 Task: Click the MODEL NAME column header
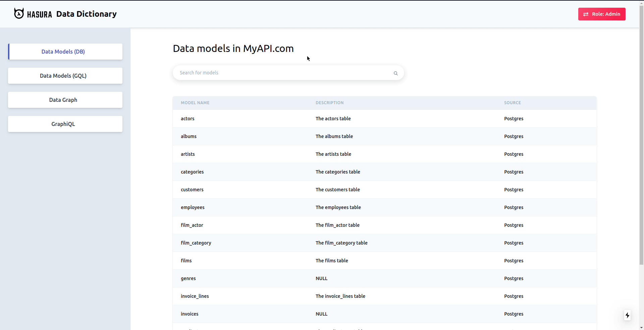coord(195,103)
